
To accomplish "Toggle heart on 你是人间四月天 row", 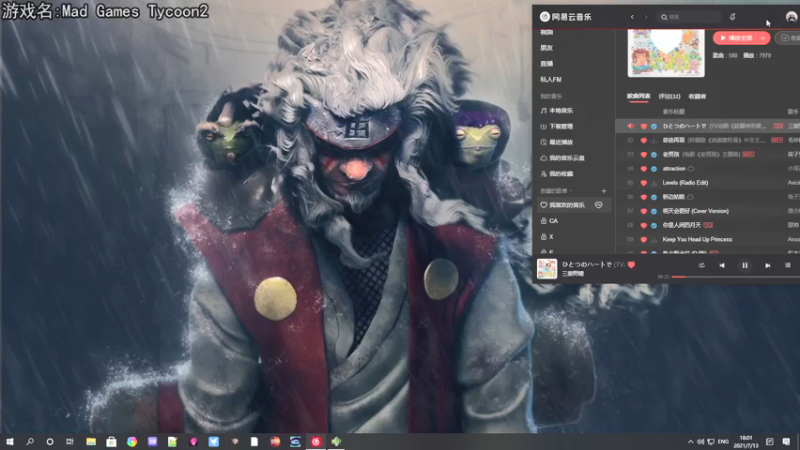I will tap(644, 225).
